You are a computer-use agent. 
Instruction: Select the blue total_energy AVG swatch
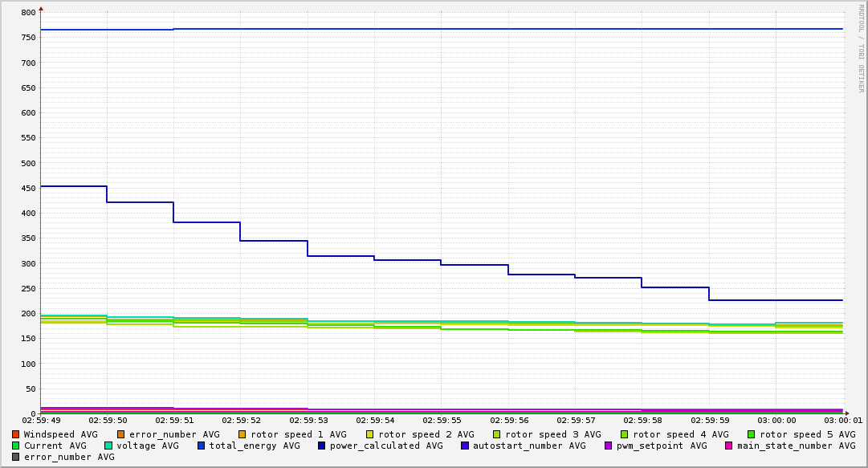click(x=202, y=446)
